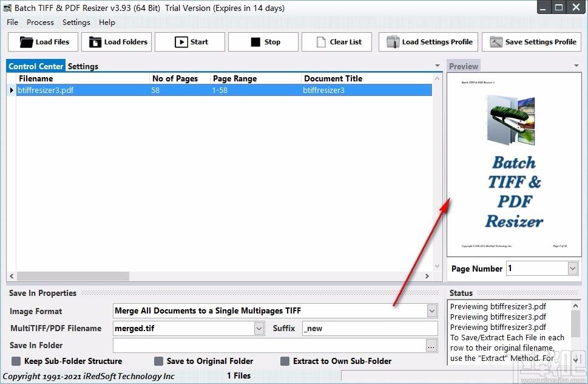Click the 1-58 page range cell

(x=255, y=90)
